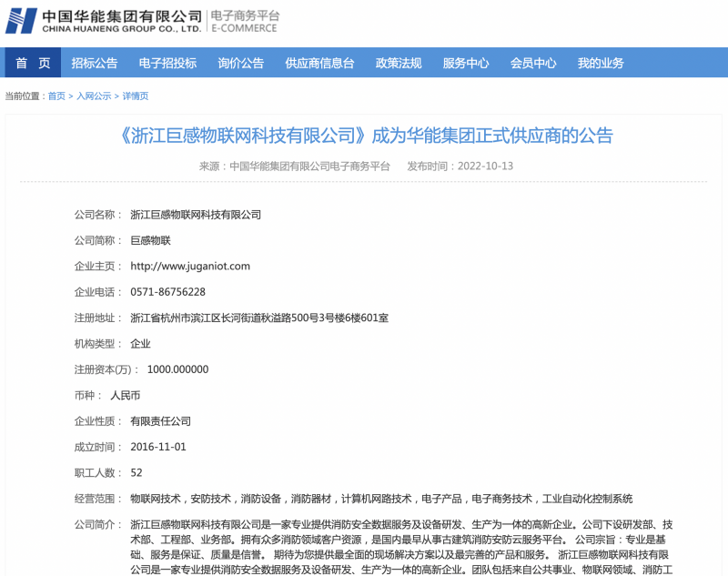Click the phone number 0571-86756228

click(x=168, y=292)
